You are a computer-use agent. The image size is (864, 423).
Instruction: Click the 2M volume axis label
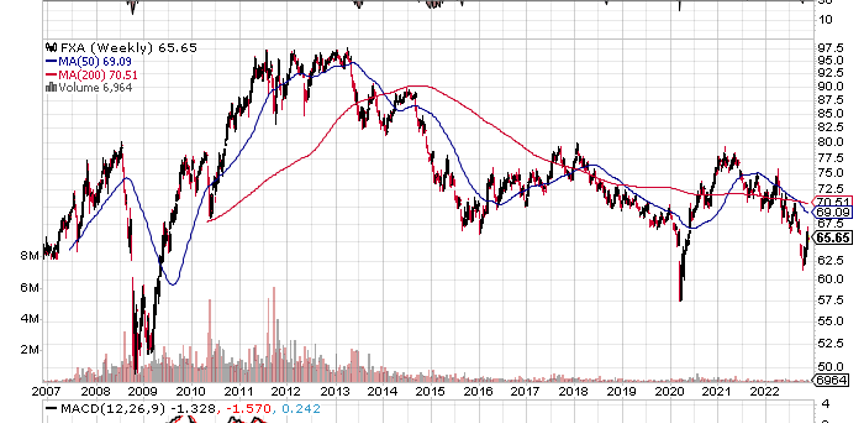(x=31, y=350)
